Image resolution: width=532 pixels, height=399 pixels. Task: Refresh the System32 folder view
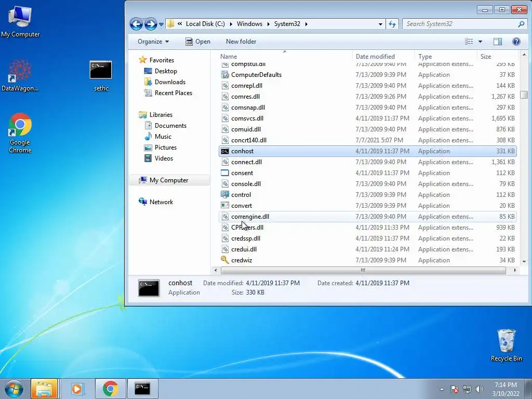pyautogui.click(x=392, y=24)
